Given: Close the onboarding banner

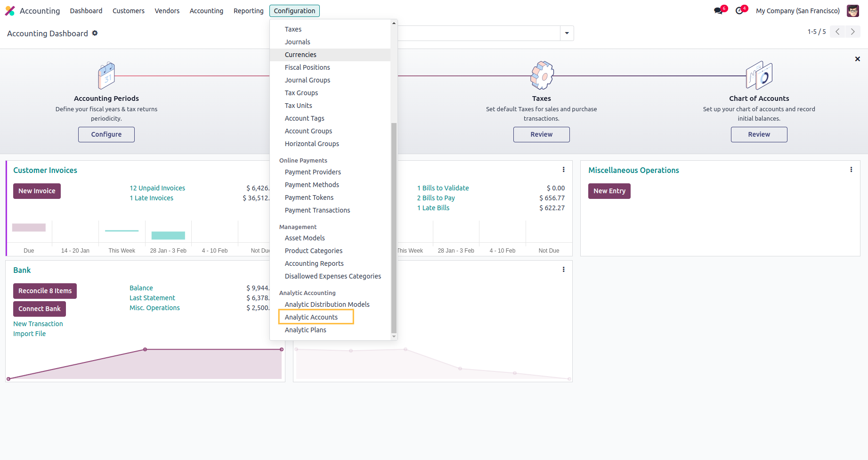Looking at the screenshot, I should coord(858,59).
